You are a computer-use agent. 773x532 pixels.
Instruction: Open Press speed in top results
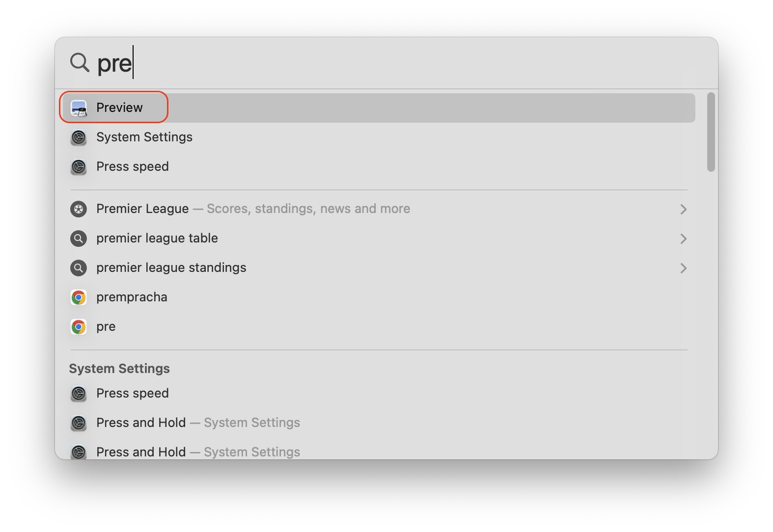pyautogui.click(x=133, y=166)
